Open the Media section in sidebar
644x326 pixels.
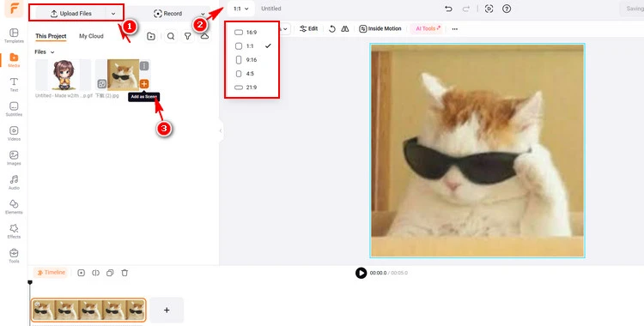point(14,60)
